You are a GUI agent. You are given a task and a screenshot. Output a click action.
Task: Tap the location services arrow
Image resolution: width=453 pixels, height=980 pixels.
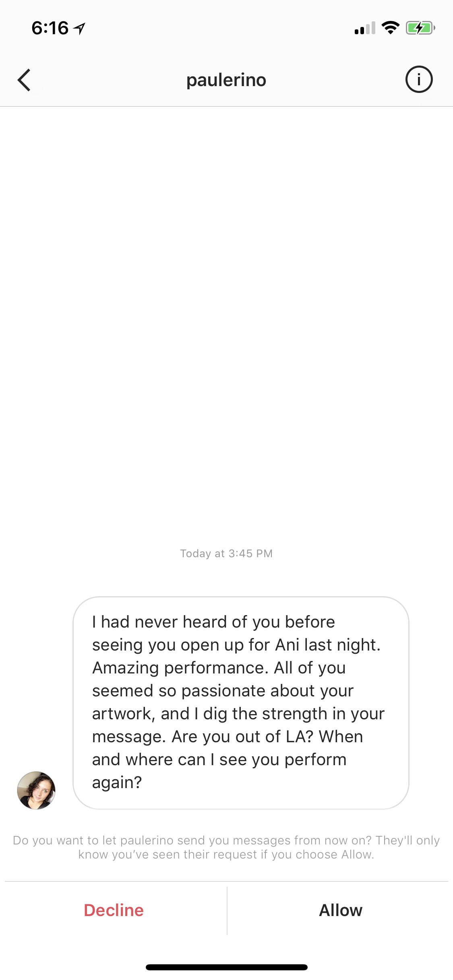80,28
